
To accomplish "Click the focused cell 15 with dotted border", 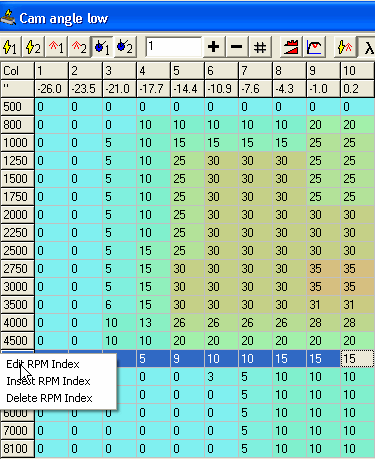I will 357,359.
